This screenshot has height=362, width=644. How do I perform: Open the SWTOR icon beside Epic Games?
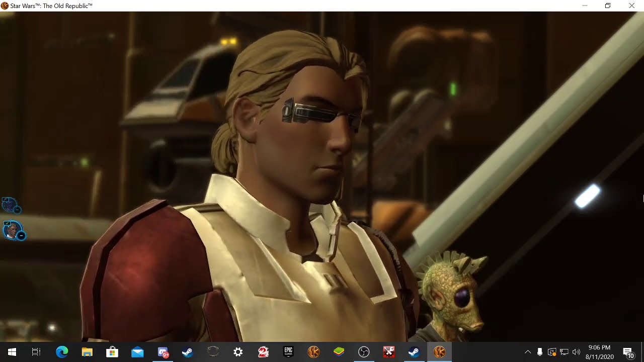point(313,352)
